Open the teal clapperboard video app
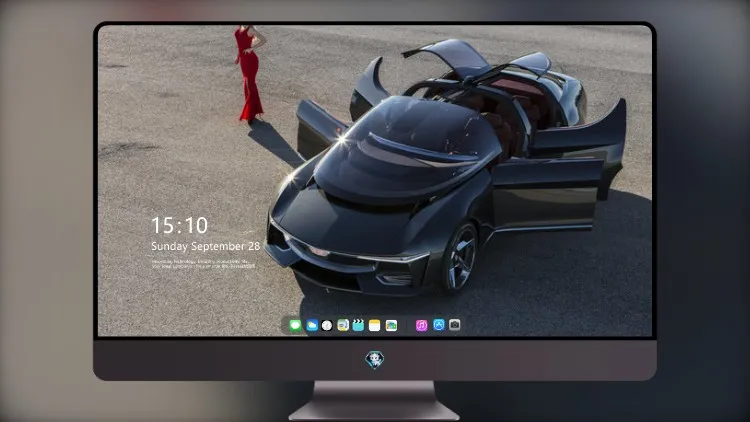The height and width of the screenshot is (422, 750). (358, 325)
